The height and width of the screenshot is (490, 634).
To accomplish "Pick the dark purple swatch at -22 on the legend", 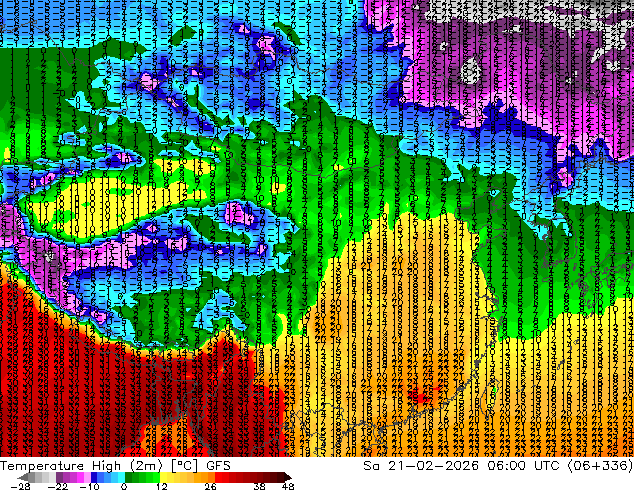I will [x=59, y=477].
